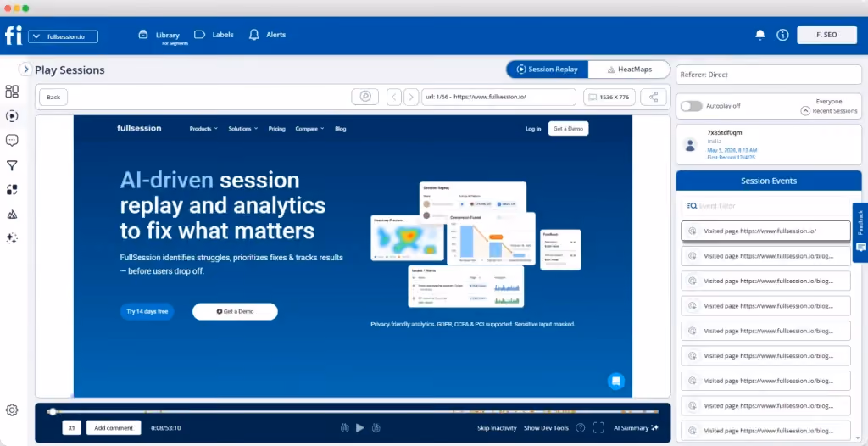Open the feedback chat icon in sidebar
Viewport: 868px width, 446px height.
(x=12, y=140)
